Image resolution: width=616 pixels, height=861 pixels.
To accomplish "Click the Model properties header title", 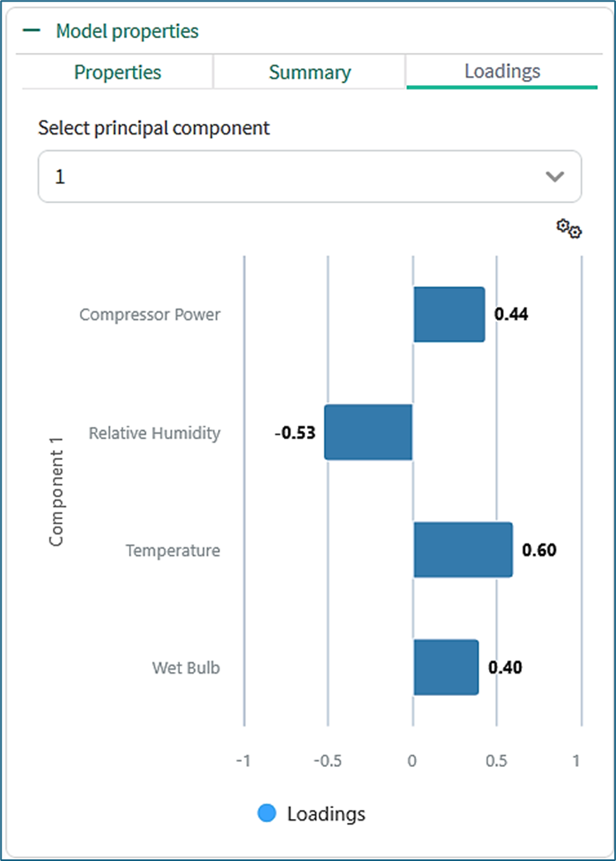I will coord(127,31).
